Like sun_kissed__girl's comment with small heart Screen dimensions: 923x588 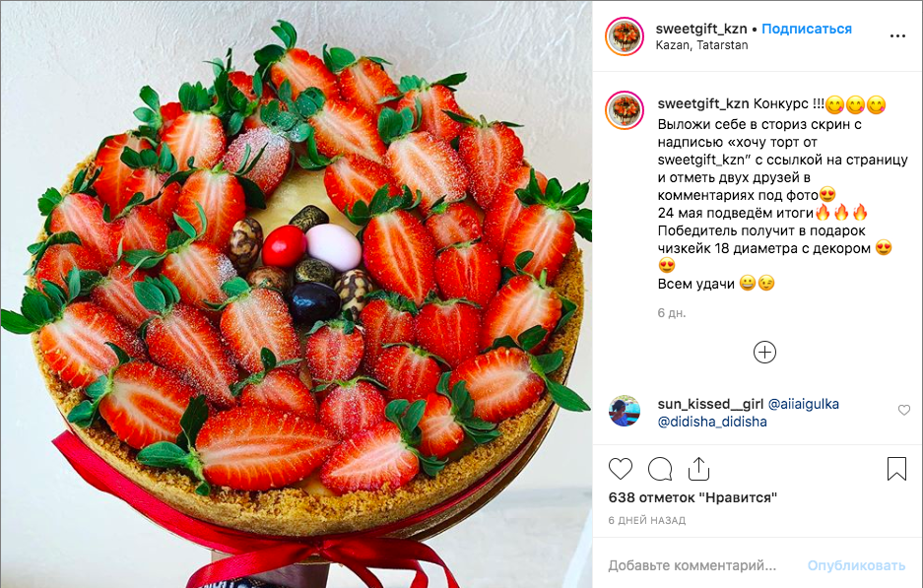[x=904, y=410]
